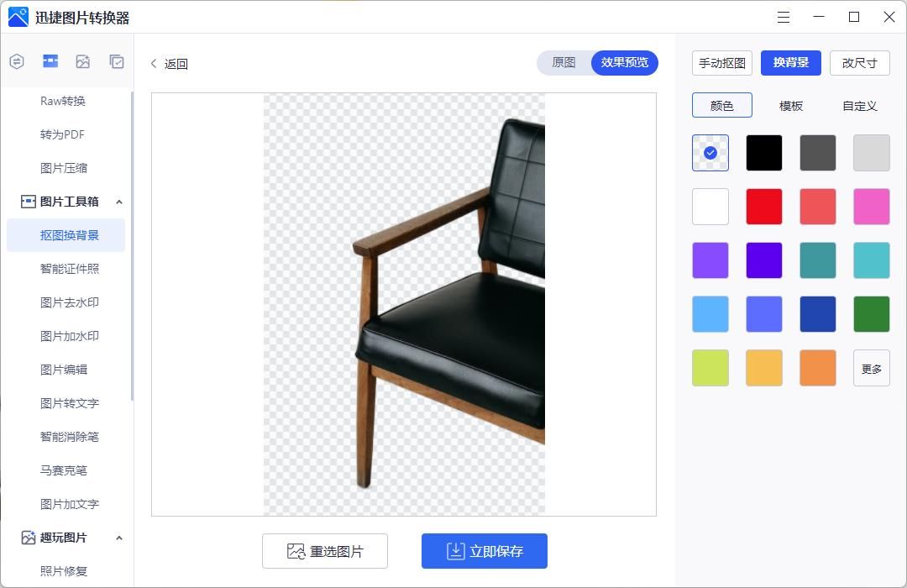Go back using the 返回 arrow

click(x=154, y=64)
